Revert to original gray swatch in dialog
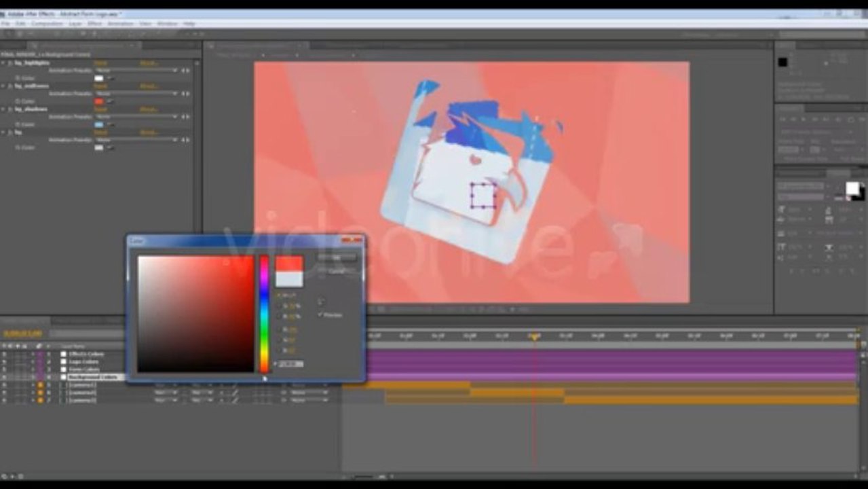The height and width of the screenshot is (489, 868). click(x=289, y=279)
